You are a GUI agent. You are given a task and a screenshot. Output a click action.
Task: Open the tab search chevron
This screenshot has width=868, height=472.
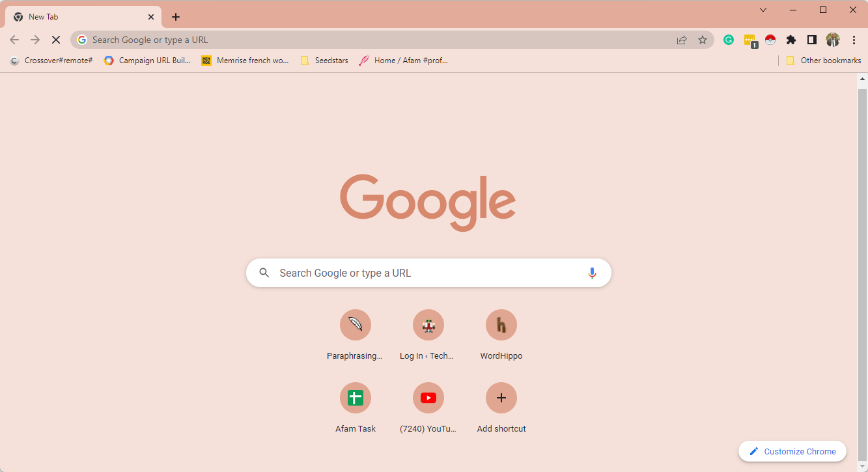click(x=763, y=10)
